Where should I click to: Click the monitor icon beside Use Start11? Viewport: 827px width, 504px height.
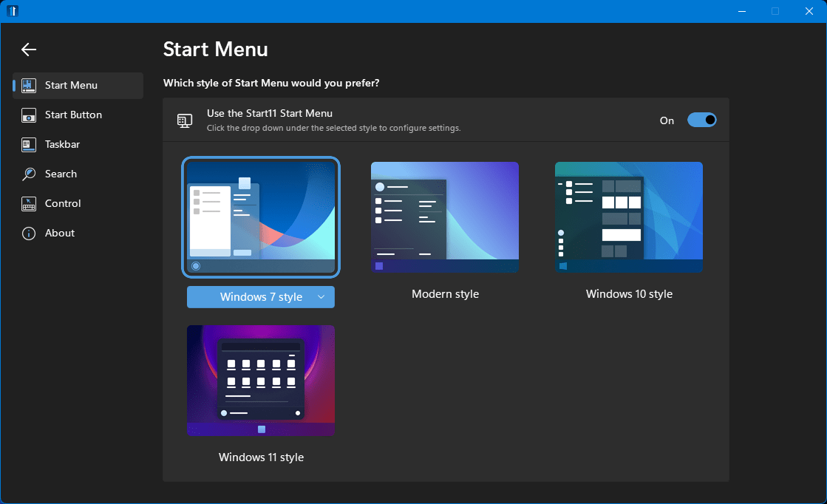click(x=185, y=120)
